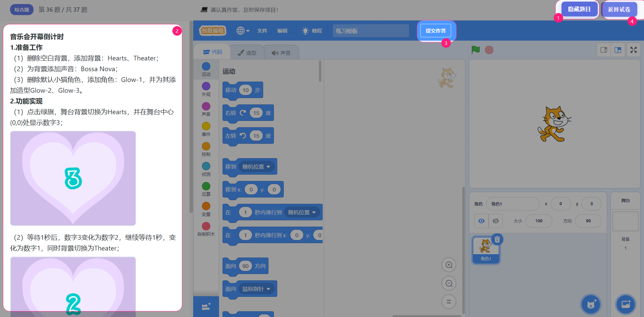644x317 pixels.
Task: Select the 事件 (Events) category
Action: tap(206, 129)
